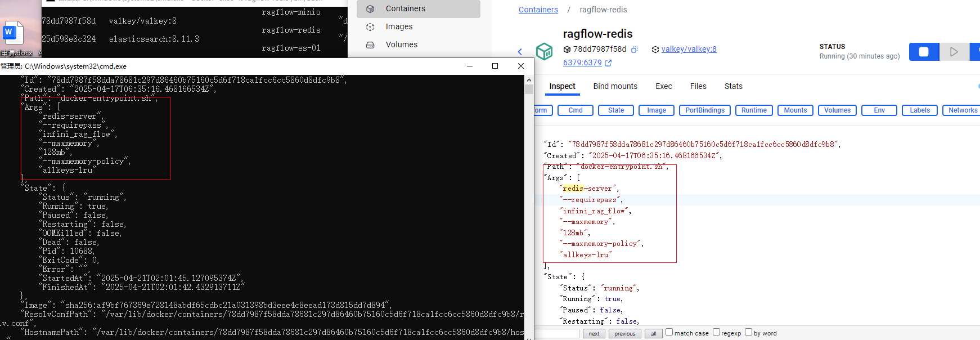Jump to the PortBindings section
The image size is (980, 340).
click(x=705, y=110)
